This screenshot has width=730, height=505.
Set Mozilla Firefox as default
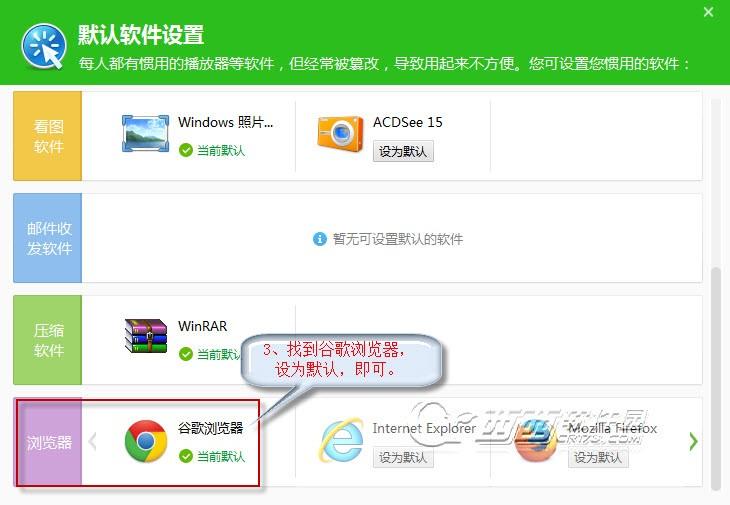coord(598,457)
